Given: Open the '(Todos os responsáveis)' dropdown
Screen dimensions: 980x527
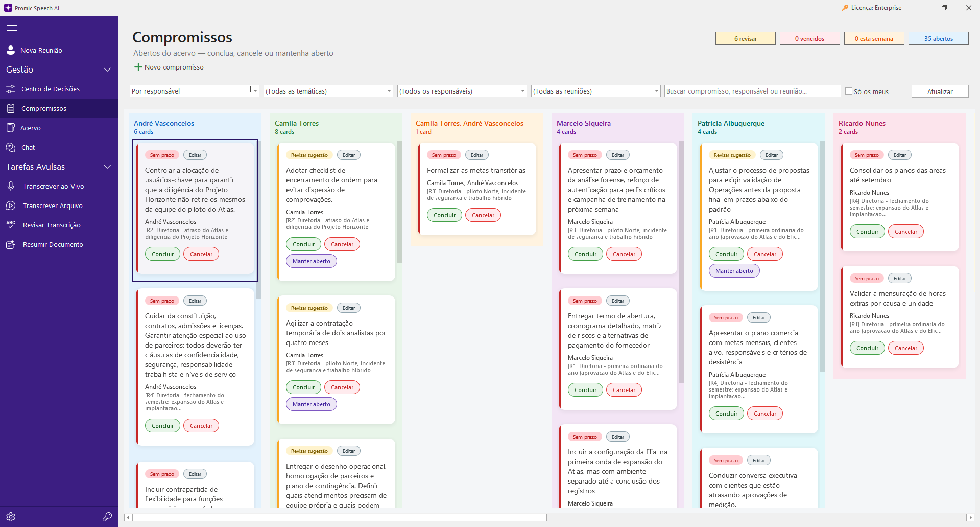Looking at the screenshot, I should tap(462, 91).
